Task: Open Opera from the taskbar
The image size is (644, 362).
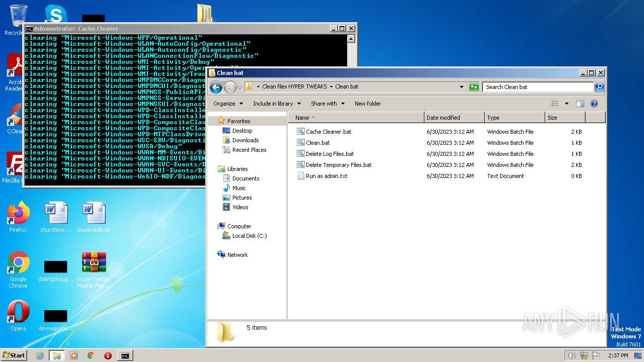Action: point(108,355)
